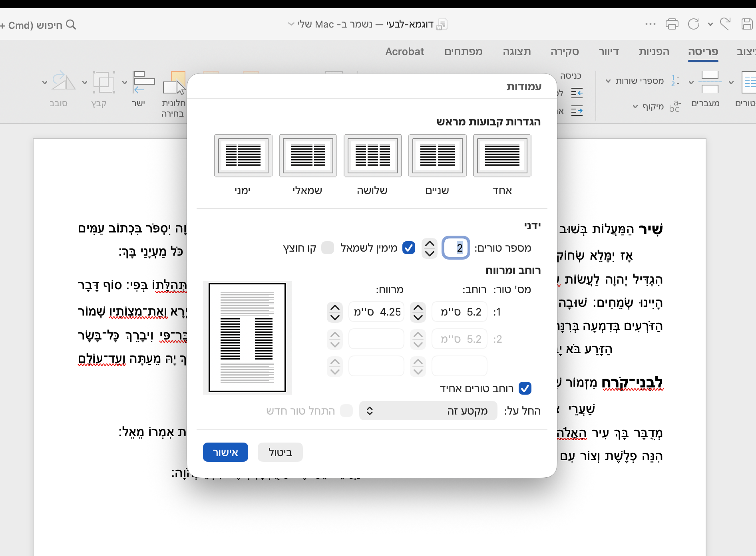Click the undo arrow icon
This screenshot has height=556, width=756.
coord(725,24)
